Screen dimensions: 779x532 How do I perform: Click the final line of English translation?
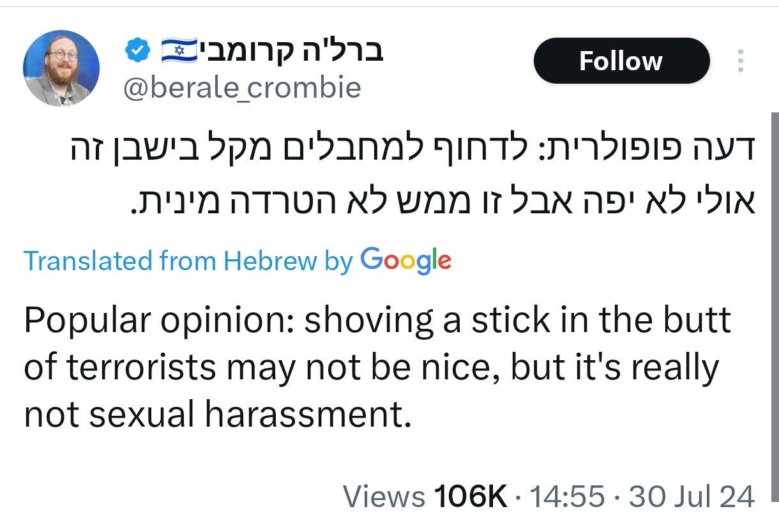(217, 414)
